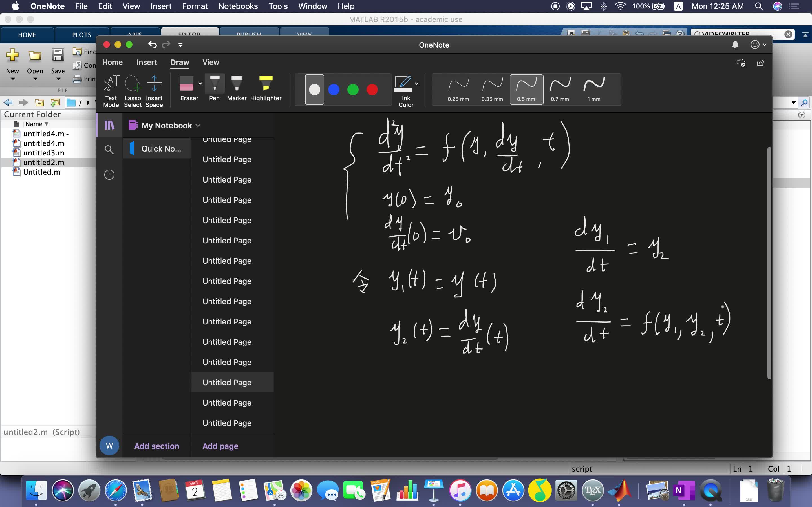This screenshot has height=507, width=812.
Task: Open the currently selected Untitled Page
Action: (227, 382)
